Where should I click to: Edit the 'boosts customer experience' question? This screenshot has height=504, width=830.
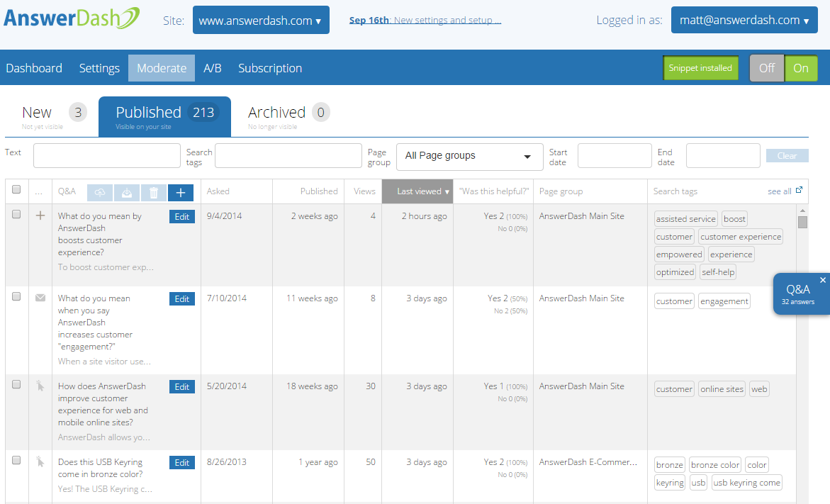(182, 216)
